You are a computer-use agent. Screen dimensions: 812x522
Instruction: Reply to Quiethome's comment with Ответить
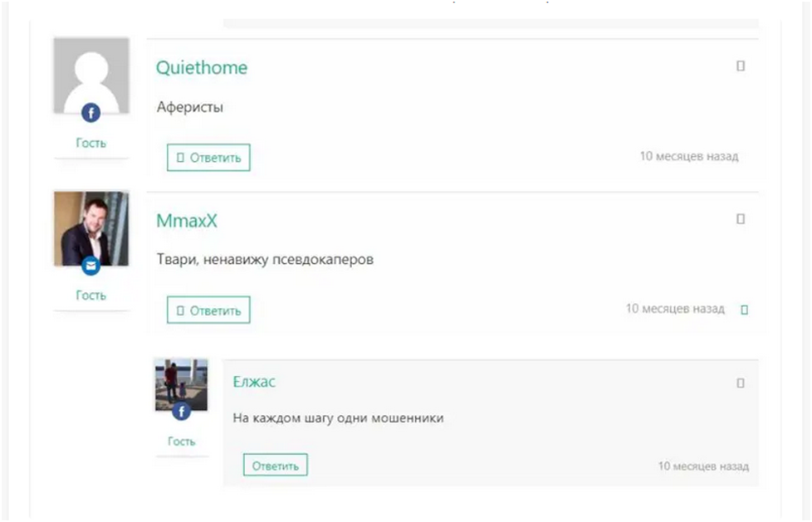click(x=208, y=158)
